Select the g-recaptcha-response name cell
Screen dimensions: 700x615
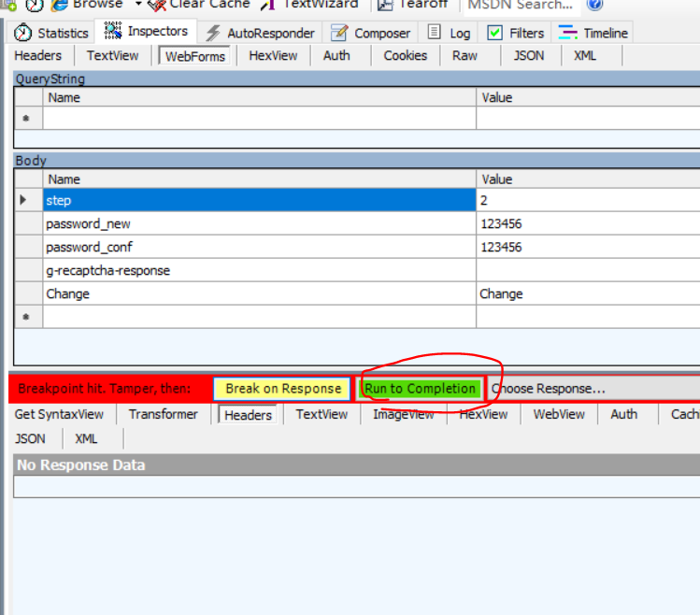(x=260, y=270)
